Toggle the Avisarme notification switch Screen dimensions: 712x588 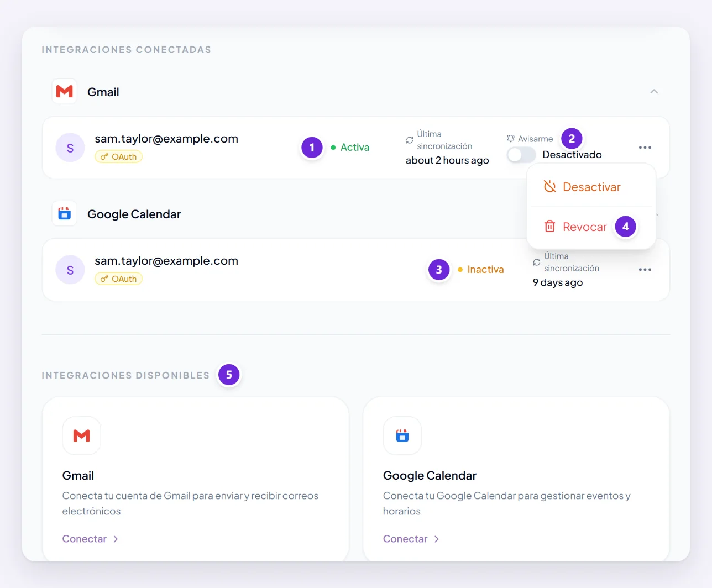click(x=521, y=155)
